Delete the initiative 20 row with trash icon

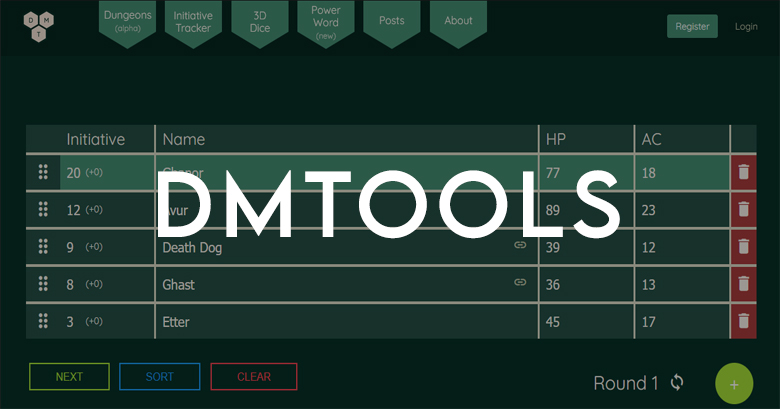(743, 172)
